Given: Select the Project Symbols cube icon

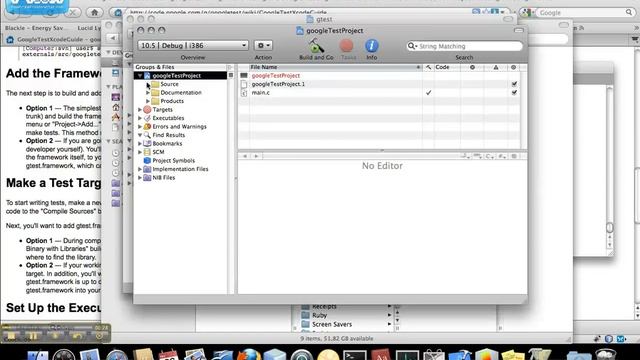Looking at the screenshot, I should pos(147,160).
